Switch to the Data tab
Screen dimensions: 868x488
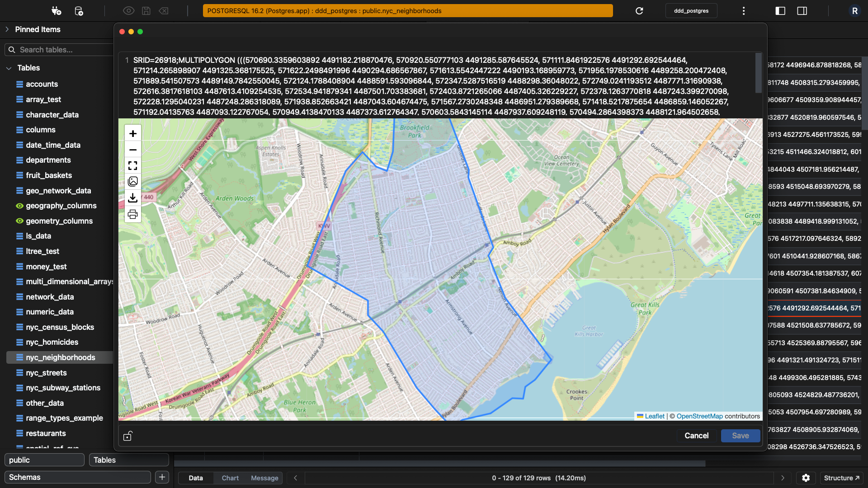tap(196, 478)
